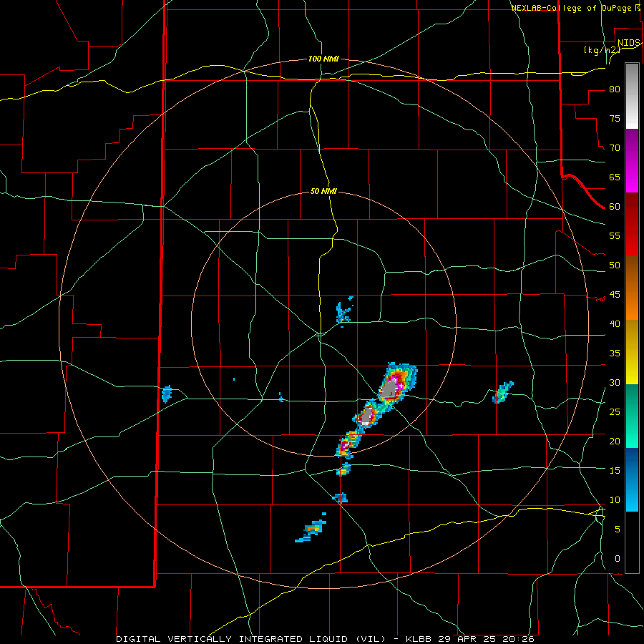Click the '100 NMI' range ring label
Viewport: 644px width, 644px height.
323,59
